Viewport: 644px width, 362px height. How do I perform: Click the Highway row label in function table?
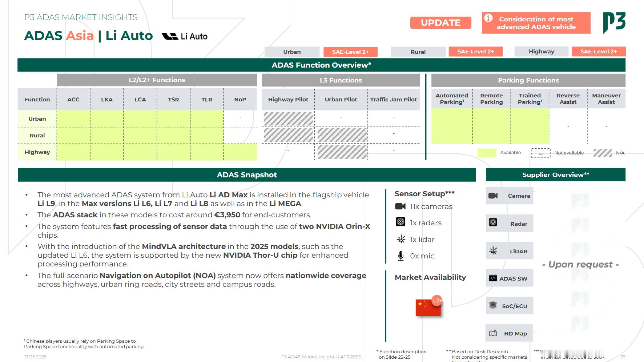(x=37, y=152)
